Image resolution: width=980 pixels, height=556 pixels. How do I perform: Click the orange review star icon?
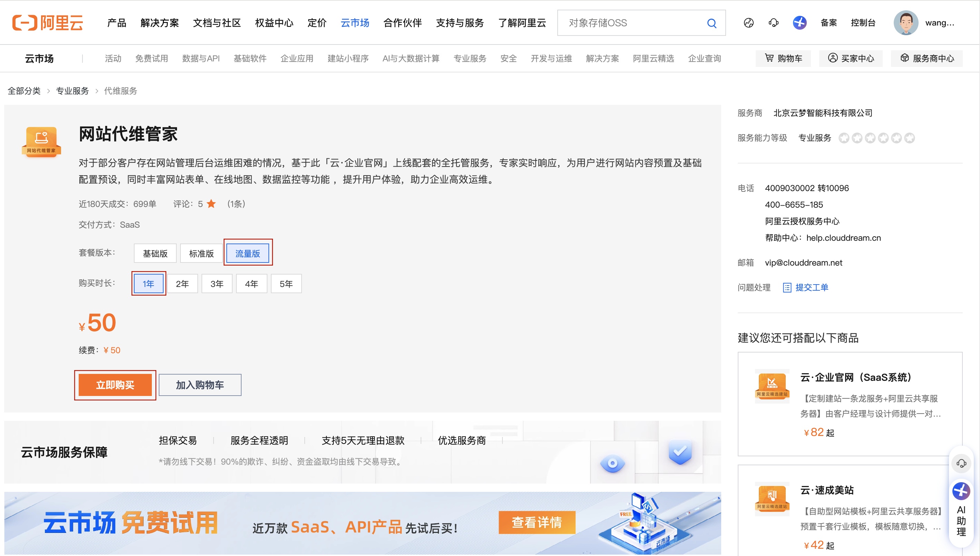(x=211, y=203)
